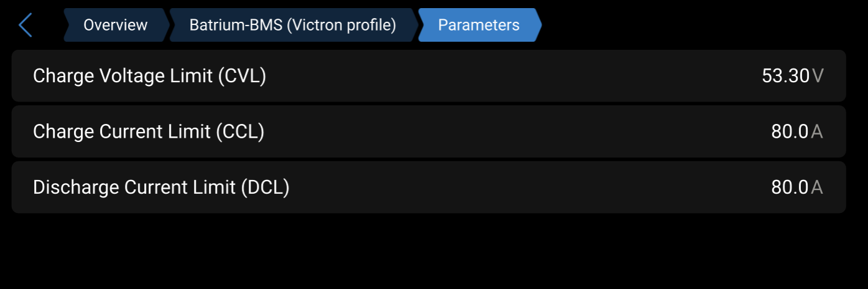This screenshot has height=289, width=868.
Task: Click the V unit beside 53.30
Action: [818, 76]
